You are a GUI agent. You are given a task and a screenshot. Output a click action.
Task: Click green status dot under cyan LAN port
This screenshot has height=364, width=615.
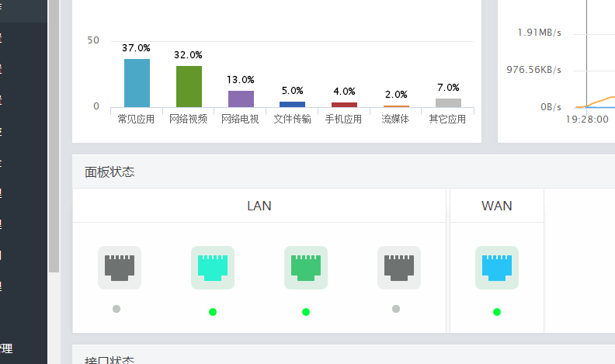pyautogui.click(x=213, y=312)
